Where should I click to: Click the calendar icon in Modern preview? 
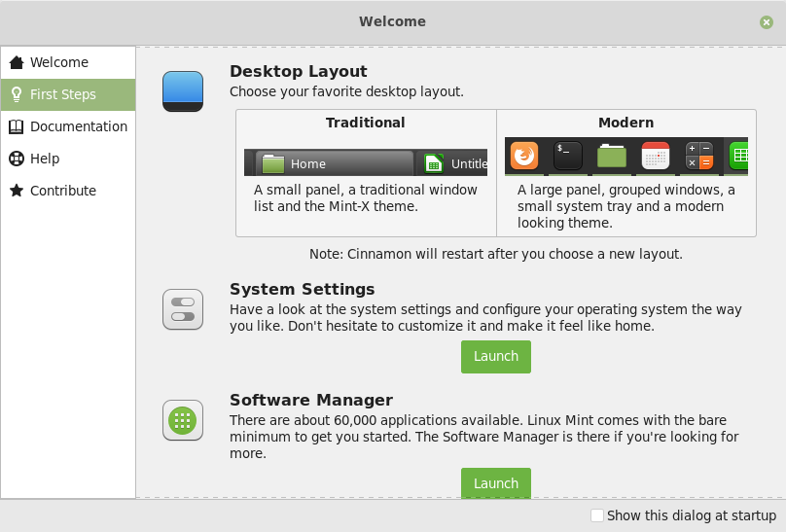[656, 156]
